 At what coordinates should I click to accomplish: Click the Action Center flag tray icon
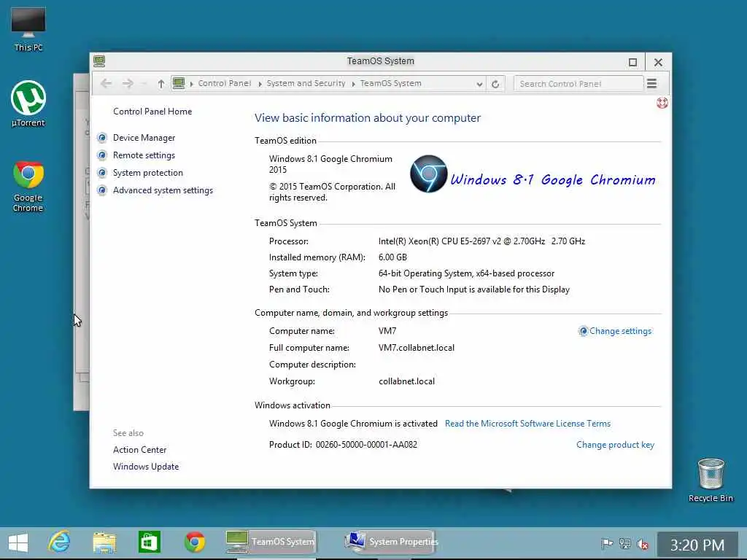click(x=606, y=543)
